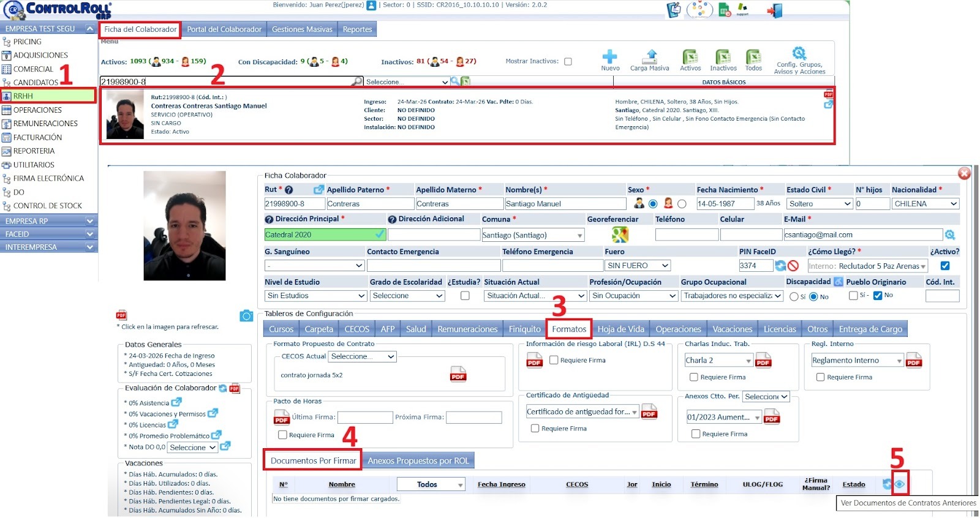Click the Nuevo plus icon
980x518 pixels.
click(609, 57)
